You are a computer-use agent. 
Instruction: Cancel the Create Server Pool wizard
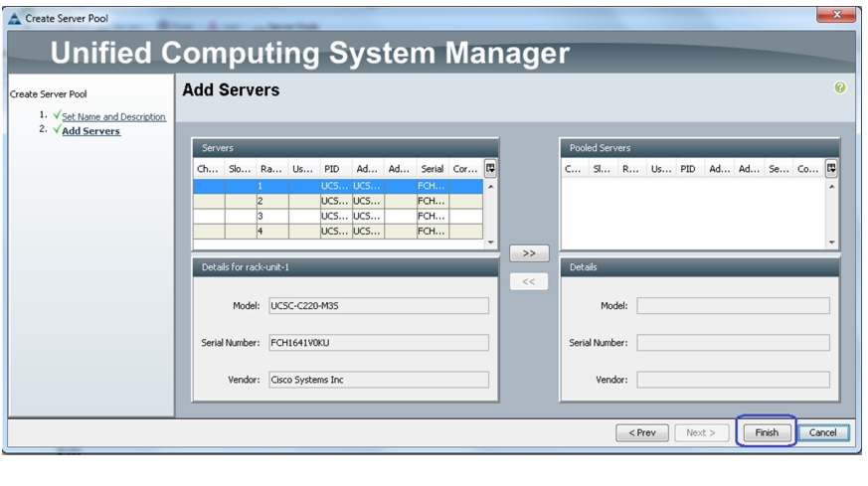(x=822, y=432)
